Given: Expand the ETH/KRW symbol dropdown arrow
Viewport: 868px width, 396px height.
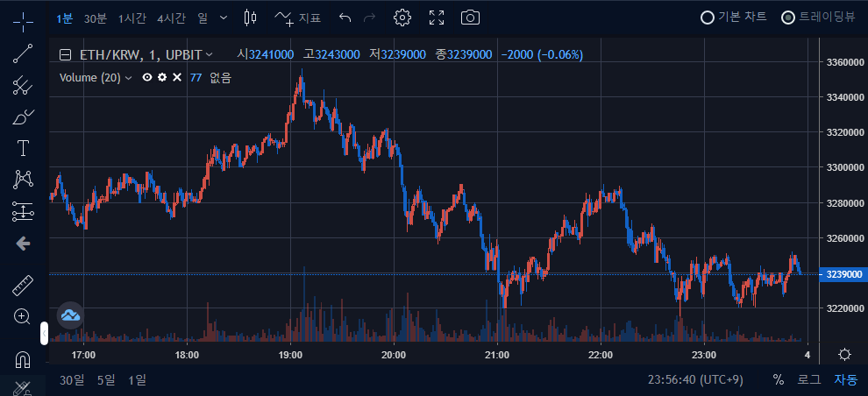Looking at the screenshot, I should 209,54.
